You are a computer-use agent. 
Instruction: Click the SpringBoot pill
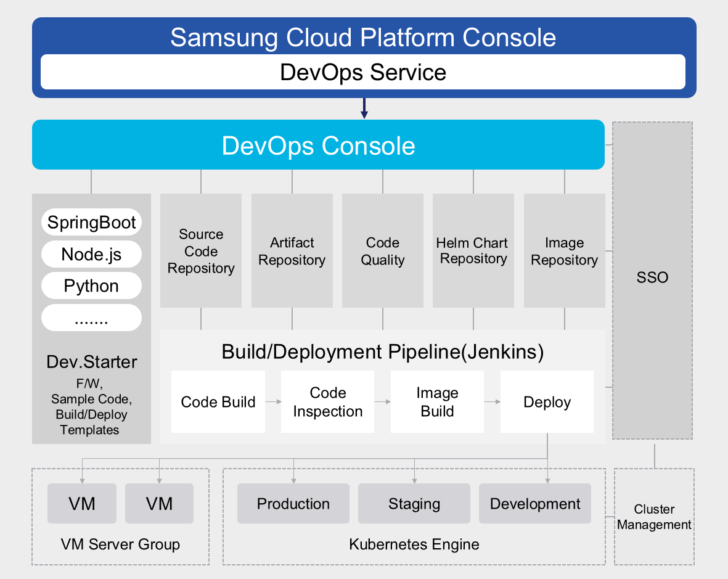(91, 223)
